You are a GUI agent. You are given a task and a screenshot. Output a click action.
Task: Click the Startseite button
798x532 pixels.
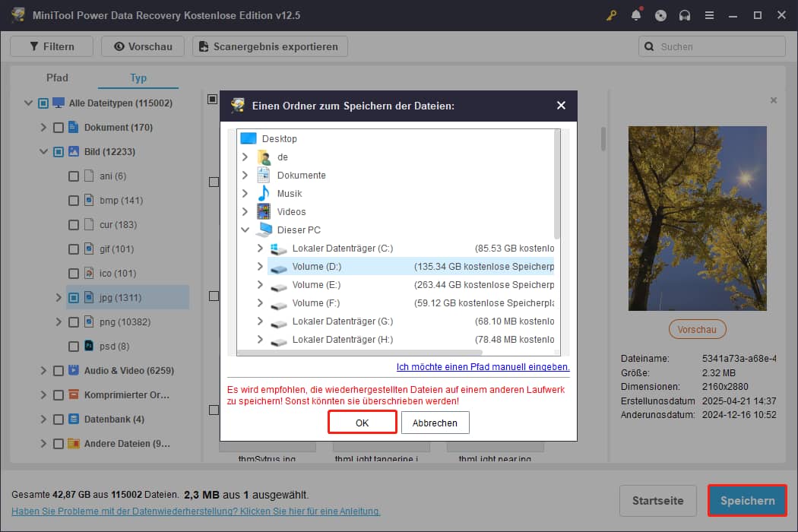tap(657, 500)
